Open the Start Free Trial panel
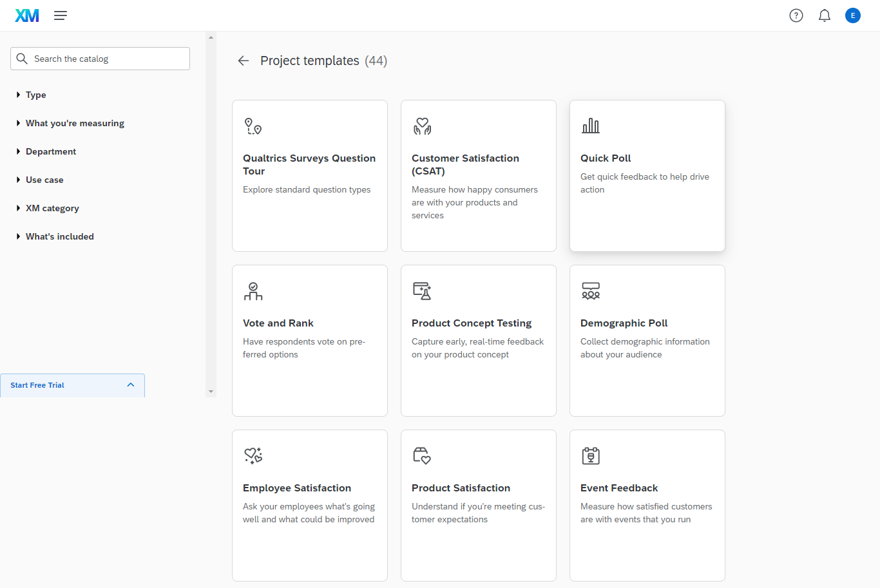The height and width of the screenshot is (588, 880). point(72,385)
